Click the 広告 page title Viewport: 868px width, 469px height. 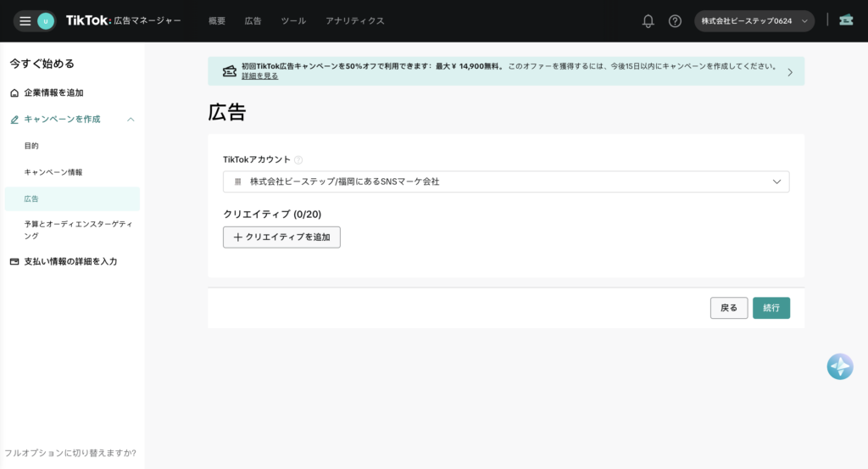(227, 113)
